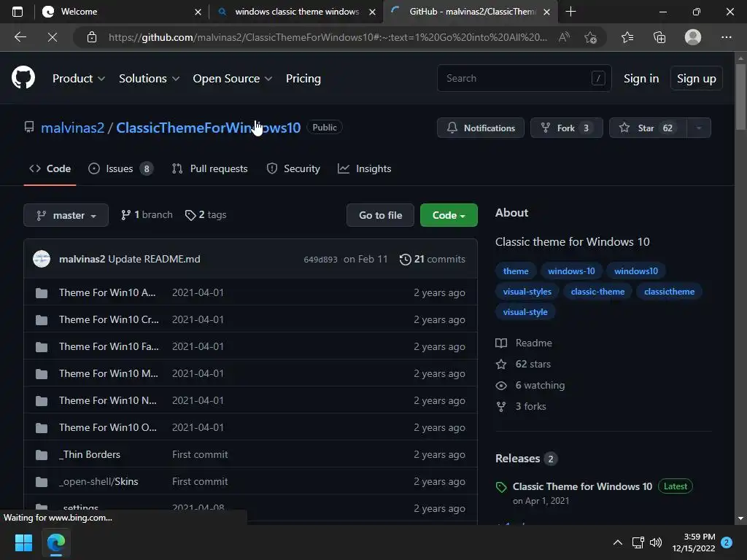This screenshot has height=560, width=747.
Task: Open the malvinas2 owner link
Action: click(x=72, y=128)
